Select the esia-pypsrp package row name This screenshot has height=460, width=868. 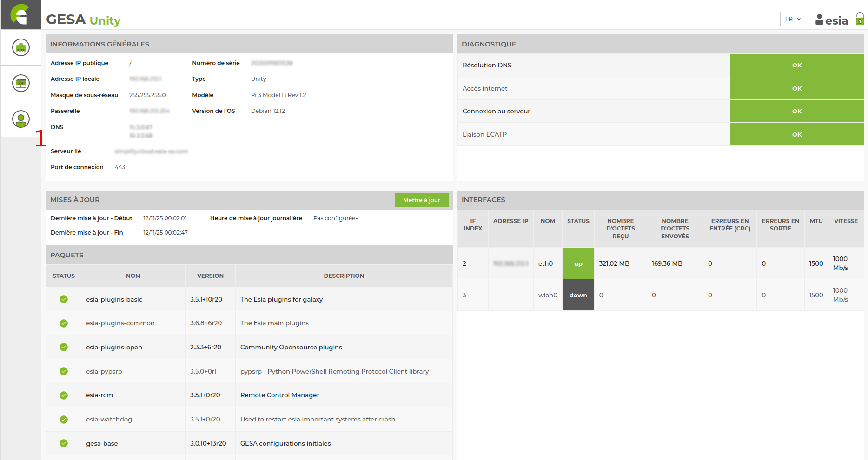pos(104,371)
